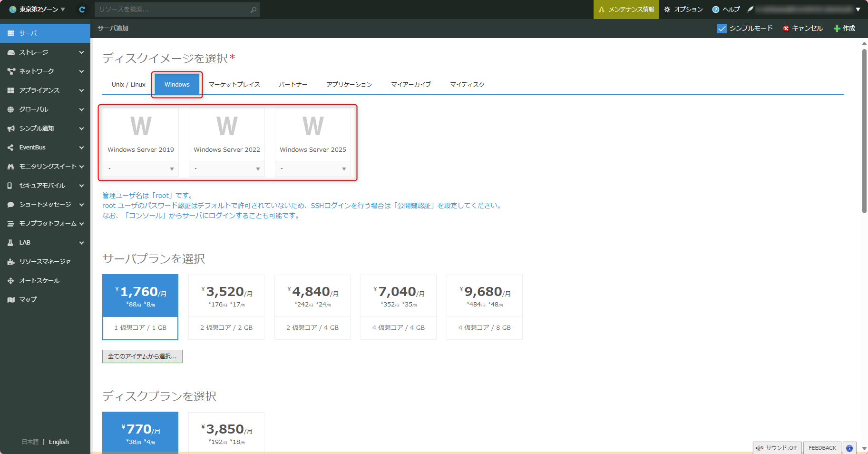Click the search magnifier icon
This screenshot has height=454, width=868.
254,10
